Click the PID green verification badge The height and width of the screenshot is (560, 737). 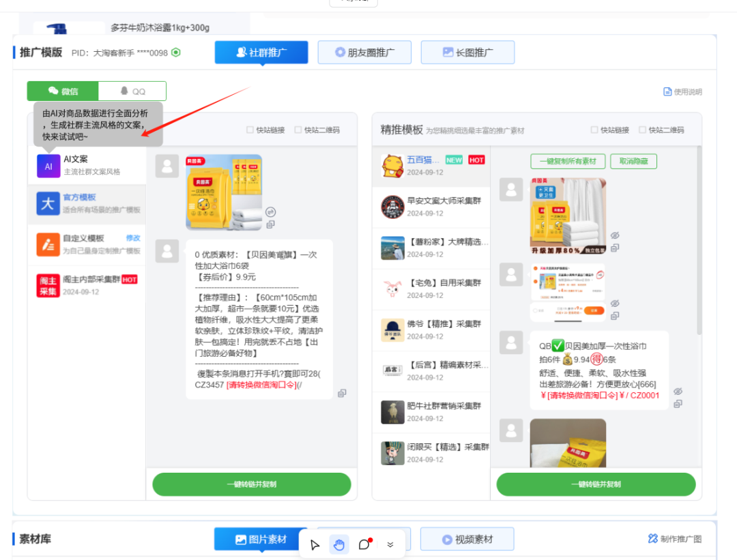click(176, 52)
